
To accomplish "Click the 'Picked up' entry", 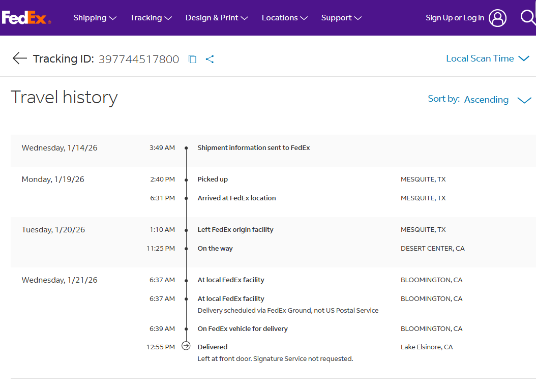I will (213, 179).
